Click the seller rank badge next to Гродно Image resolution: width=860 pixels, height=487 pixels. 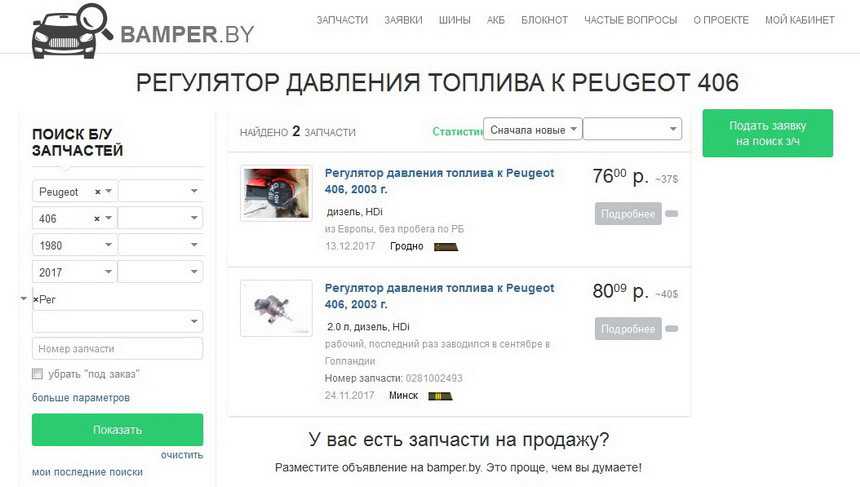tap(446, 247)
